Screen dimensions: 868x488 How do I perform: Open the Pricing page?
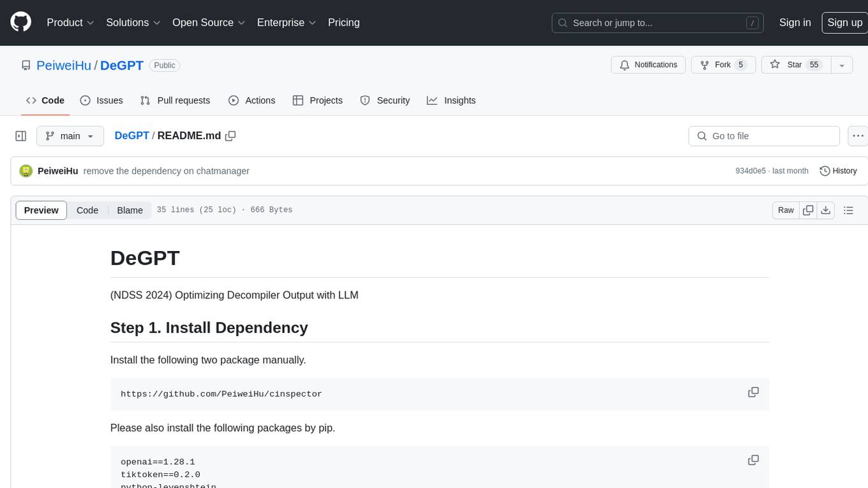pyautogui.click(x=344, y=22)
